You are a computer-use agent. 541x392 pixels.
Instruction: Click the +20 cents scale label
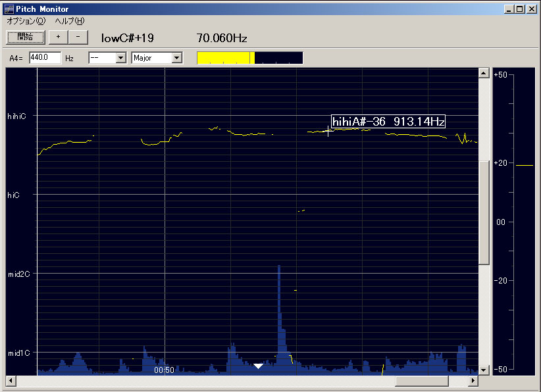click(501, 162)
